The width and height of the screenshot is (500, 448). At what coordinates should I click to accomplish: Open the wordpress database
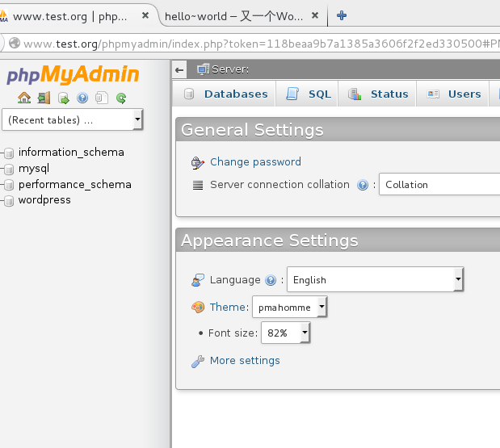pyautogui.click(x=44, y=200)
